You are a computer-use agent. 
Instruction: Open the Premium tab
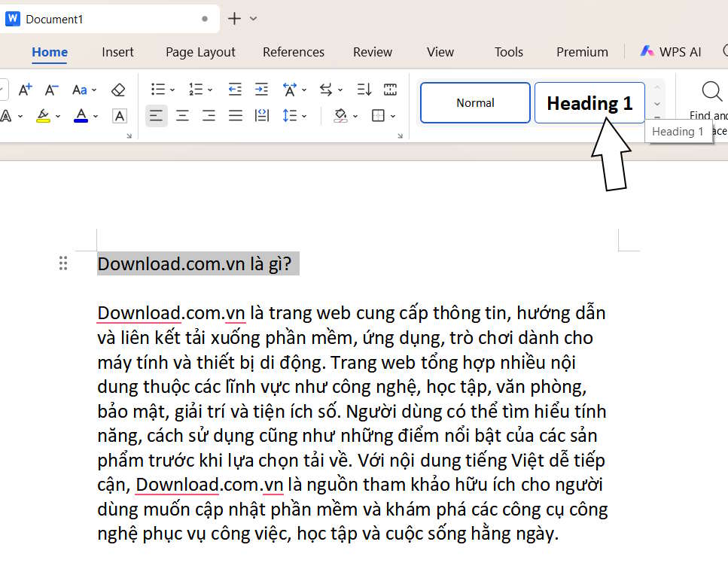tap(582, 52)
